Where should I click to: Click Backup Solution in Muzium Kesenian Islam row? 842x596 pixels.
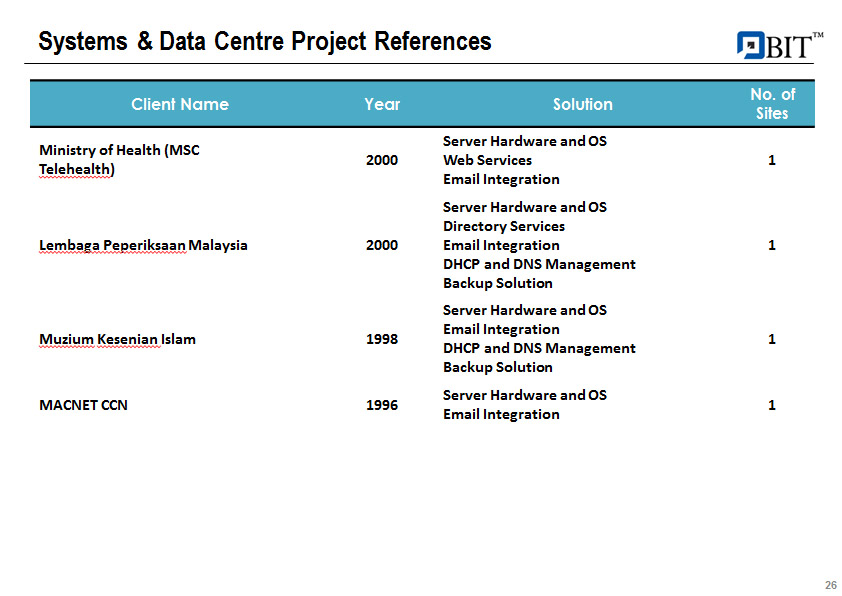pyautogui.click(x=497, y=367)
